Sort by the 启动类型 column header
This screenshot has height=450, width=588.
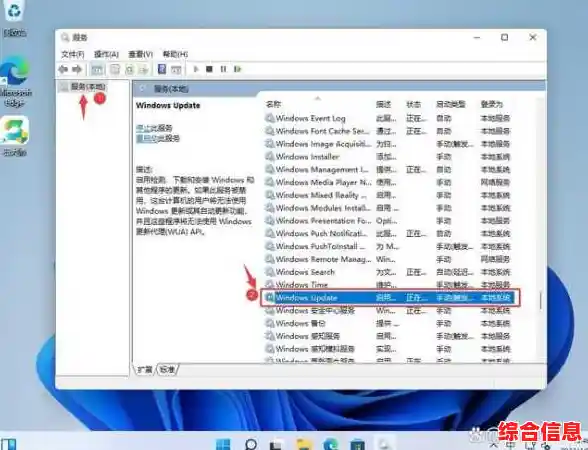pos(451,104)
